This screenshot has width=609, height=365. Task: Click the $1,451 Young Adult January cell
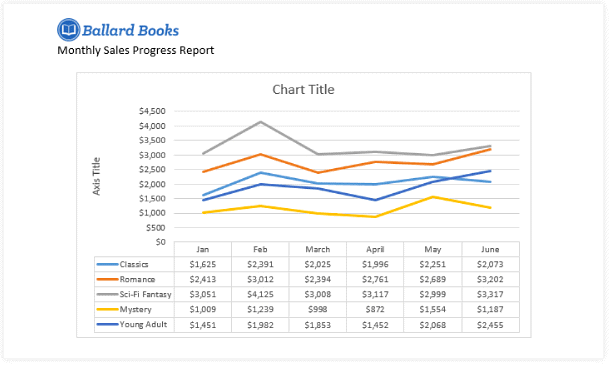[203, 325]
